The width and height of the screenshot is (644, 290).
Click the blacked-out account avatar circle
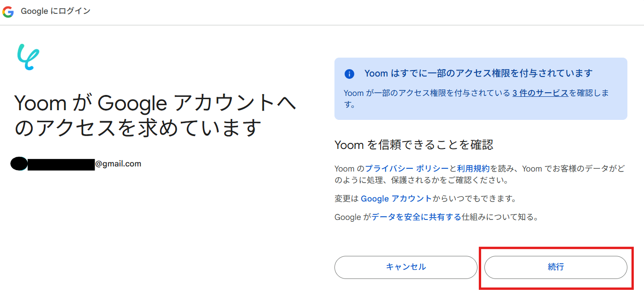click(x=19, y=164)
